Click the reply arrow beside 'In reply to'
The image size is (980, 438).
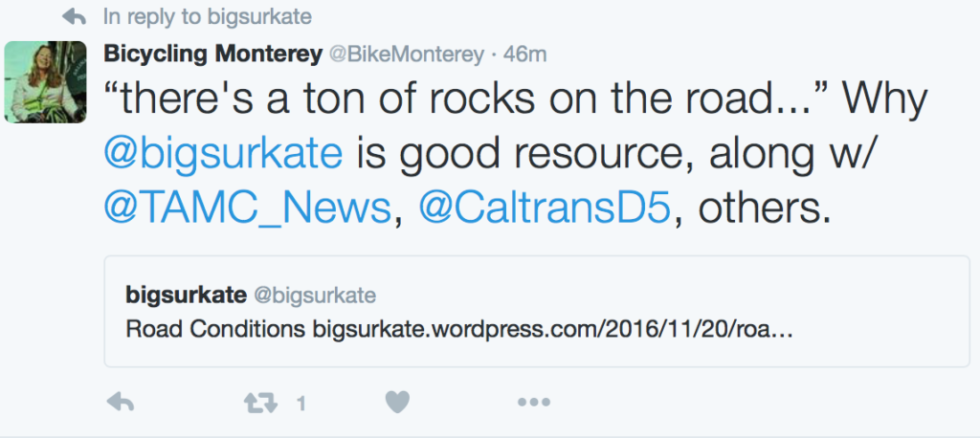[x=74, y=17]
